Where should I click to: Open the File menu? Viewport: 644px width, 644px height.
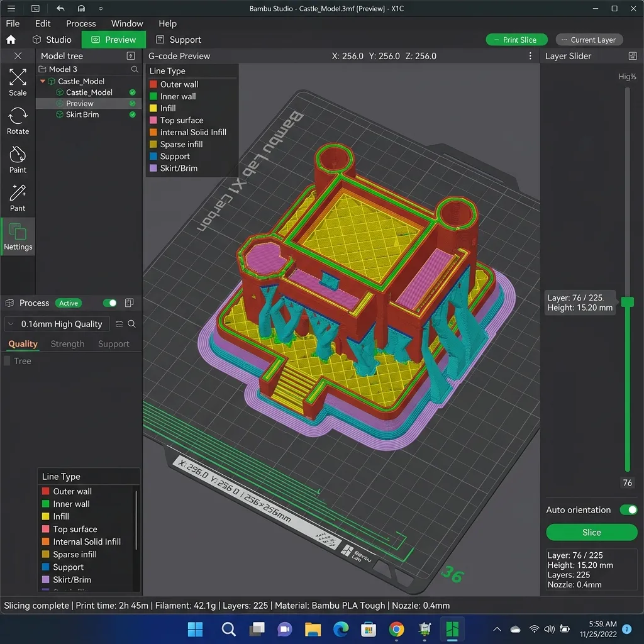(13, 23)
